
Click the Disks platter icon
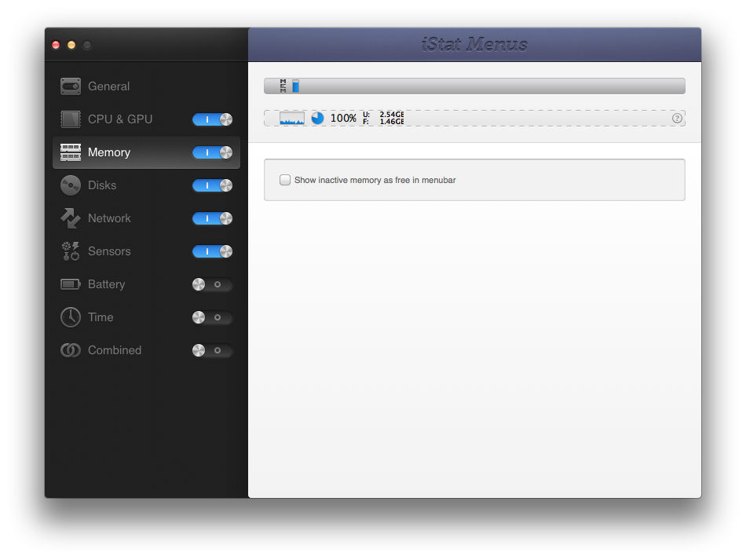(x=71, y=185)
